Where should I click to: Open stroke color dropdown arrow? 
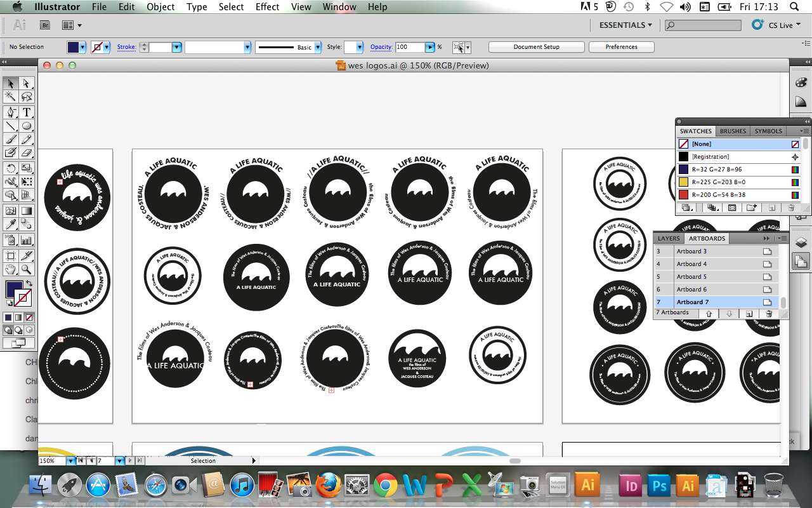point(107,47)
